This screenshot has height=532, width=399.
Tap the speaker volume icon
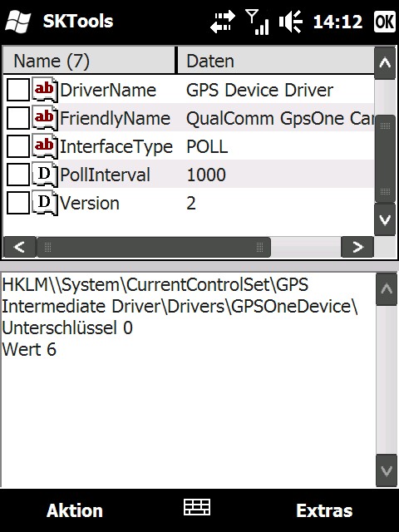(x=290, y=22)
